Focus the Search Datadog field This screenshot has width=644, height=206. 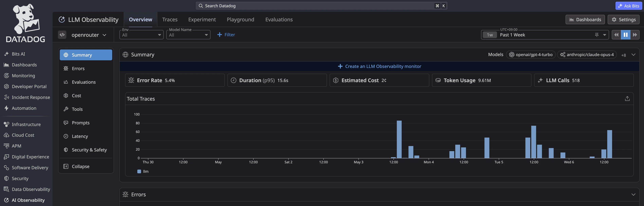321,6
